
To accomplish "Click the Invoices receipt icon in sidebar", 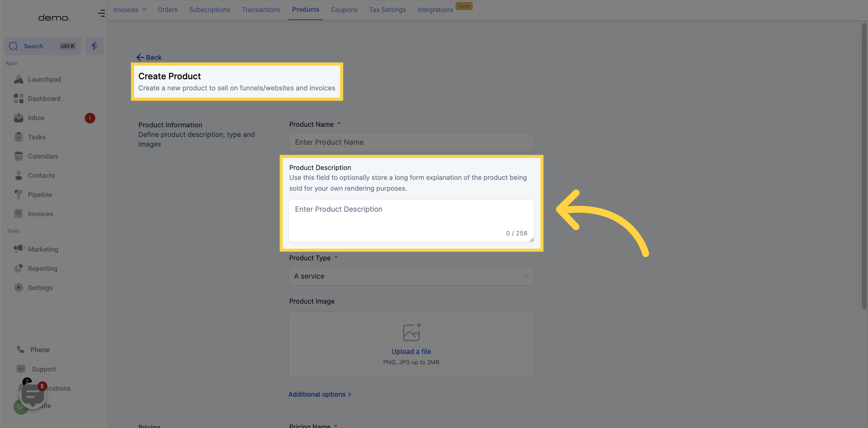I will click(x=19, y=214).
